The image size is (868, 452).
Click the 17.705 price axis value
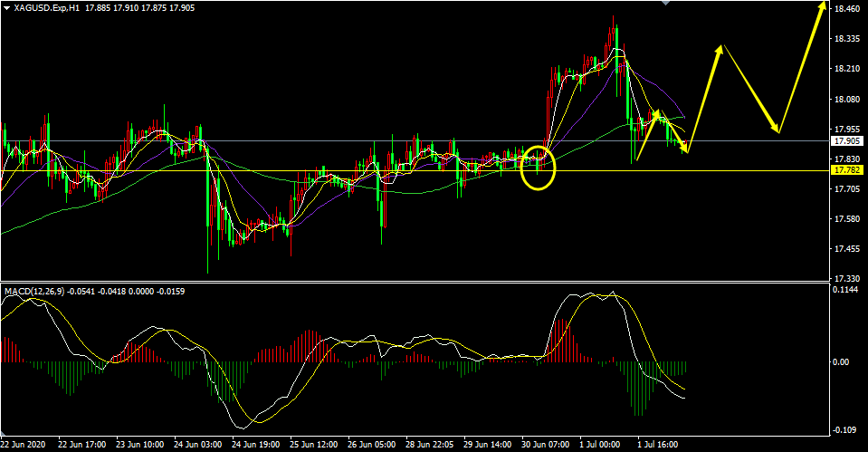tap(847, 189)
